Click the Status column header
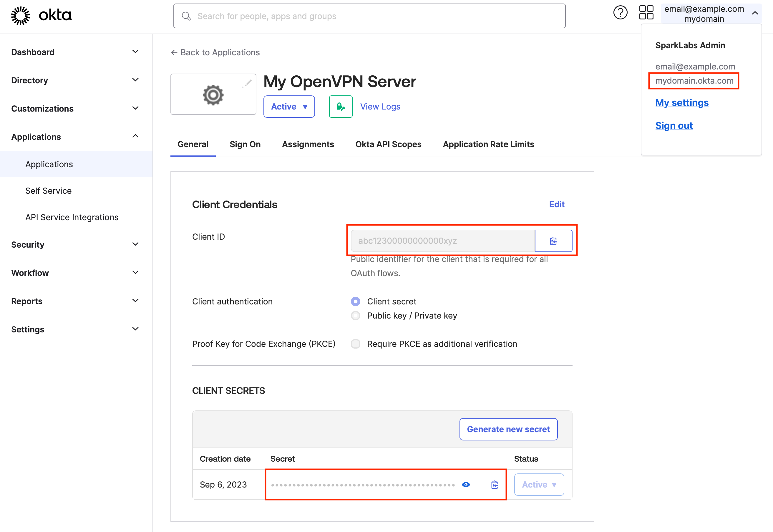The height and width of the screenshot is (532, 773). pyautogui.click(x=526, y=459)
